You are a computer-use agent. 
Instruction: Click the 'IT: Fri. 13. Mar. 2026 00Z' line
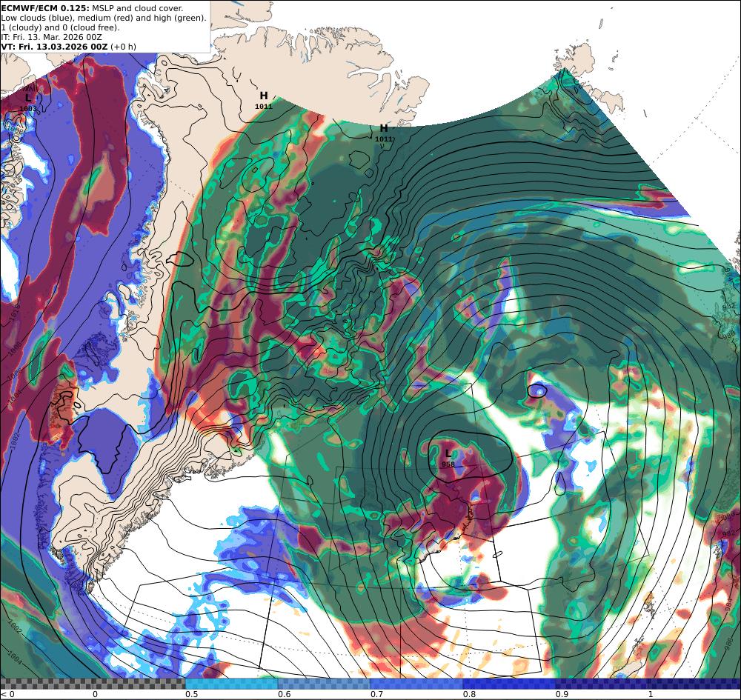point(52,37)
